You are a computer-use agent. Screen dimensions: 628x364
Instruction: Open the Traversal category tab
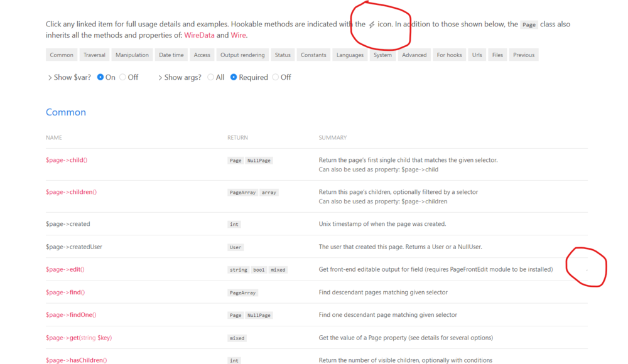pyautogui.click(x=94, y=55)
